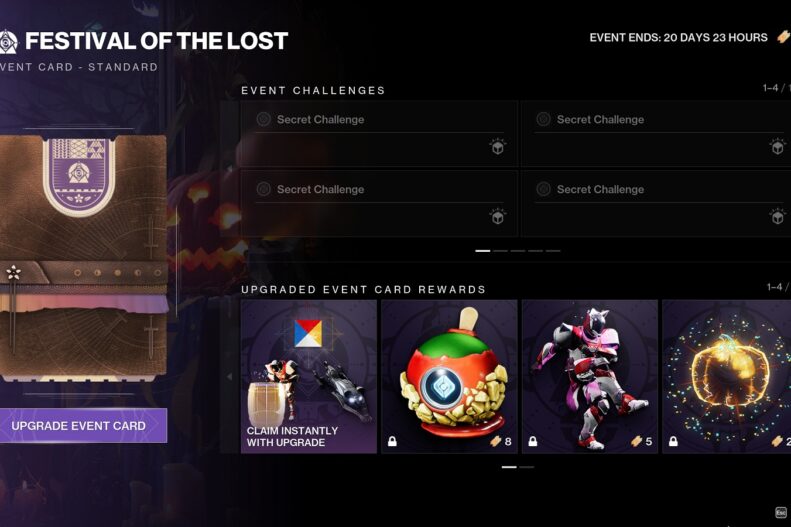This screenshot has height=527, width=791.
Task: Toggle circle on bottom-right Secret Challenge
Action: coord(543,189)
